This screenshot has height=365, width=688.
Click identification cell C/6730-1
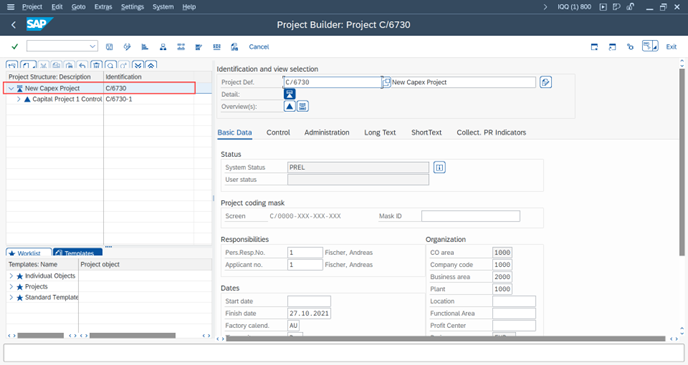(x=119, y=99)
